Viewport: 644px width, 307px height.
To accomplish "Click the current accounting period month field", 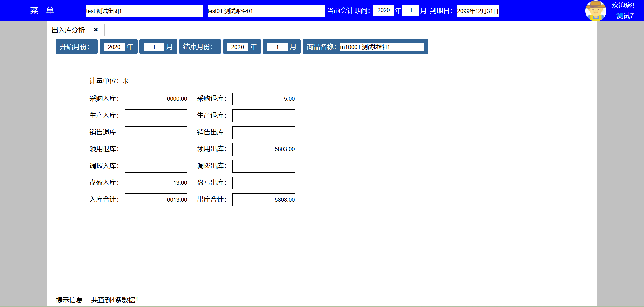I will [411, 10].
